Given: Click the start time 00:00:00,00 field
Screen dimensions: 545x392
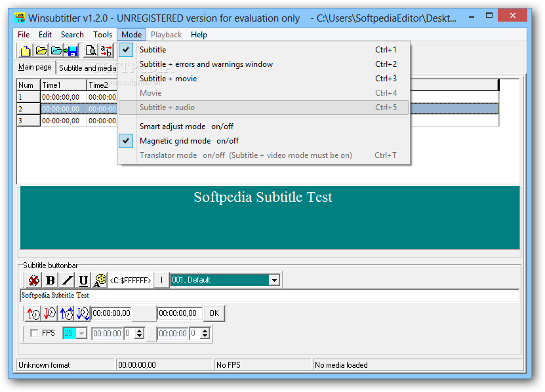Looking at the screenshot, I should [111, 313].
